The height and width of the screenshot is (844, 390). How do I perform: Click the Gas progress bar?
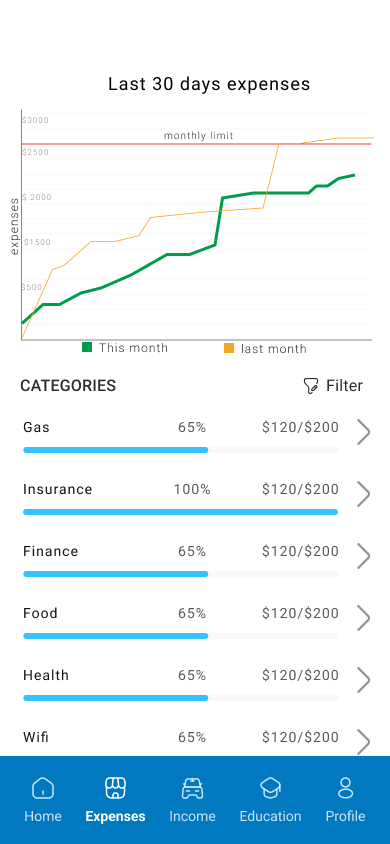pos(181,450)
